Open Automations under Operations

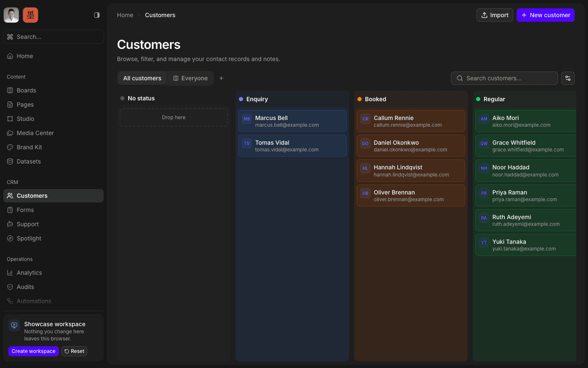[53, 301]
